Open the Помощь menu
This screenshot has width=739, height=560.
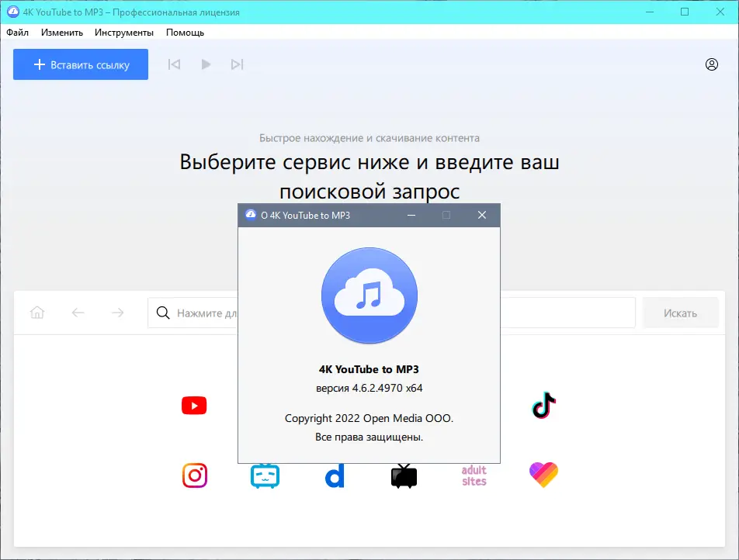click(x=185, y=33)
